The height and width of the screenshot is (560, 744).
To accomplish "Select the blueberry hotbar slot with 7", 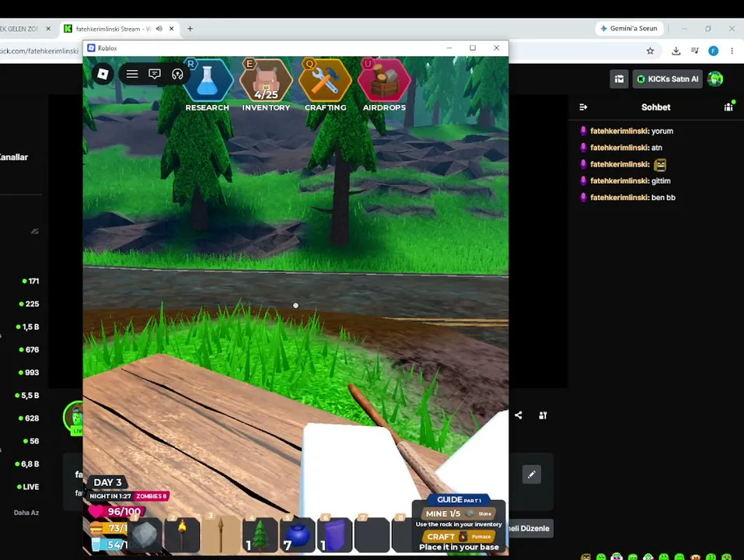I will coord(297,535).
